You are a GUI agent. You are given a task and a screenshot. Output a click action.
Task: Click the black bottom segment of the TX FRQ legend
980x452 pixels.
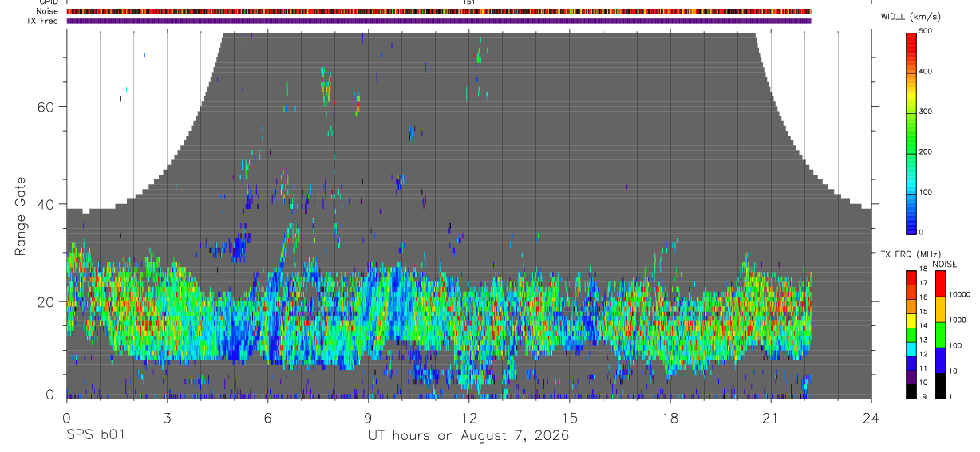[911, 391]
